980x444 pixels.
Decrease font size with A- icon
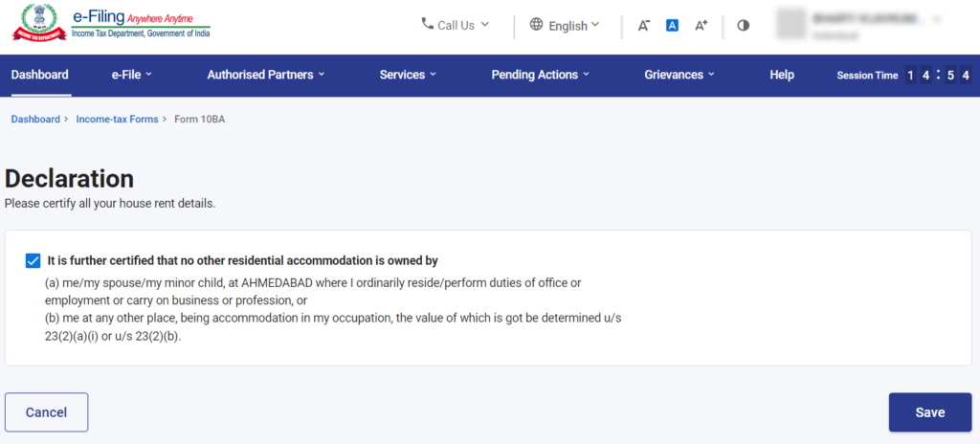pyautogui.click(x=644, y=26)
